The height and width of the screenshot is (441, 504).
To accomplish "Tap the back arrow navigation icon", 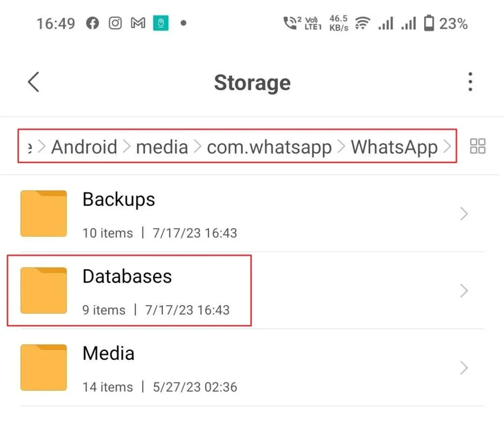I will [33, 82].
